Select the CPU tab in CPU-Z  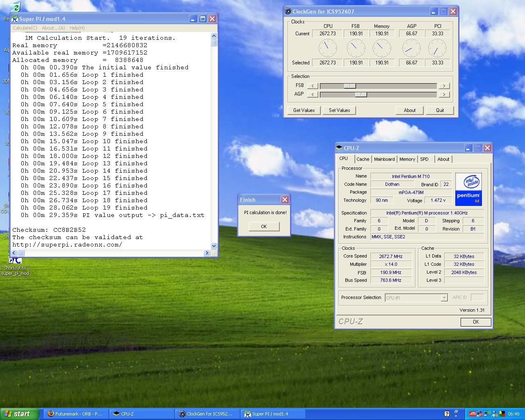(x=344, y=158)
